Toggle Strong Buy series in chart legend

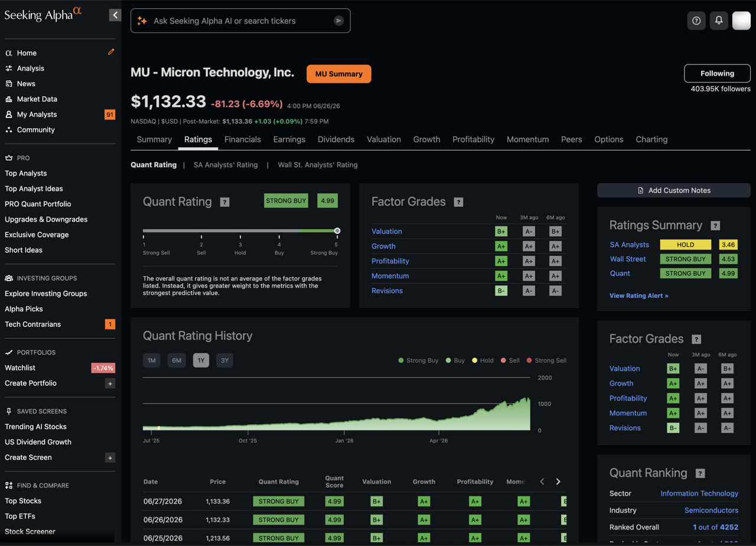tap(419, 360)
